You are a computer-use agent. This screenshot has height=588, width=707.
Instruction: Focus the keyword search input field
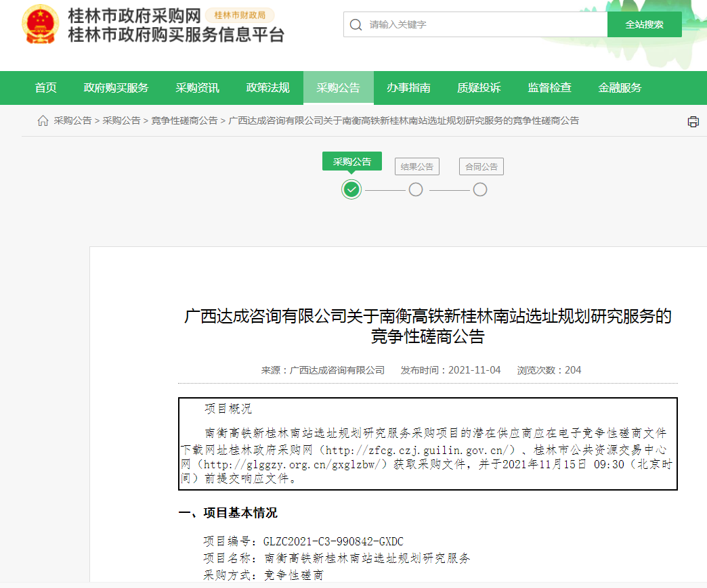pos(475,25)
